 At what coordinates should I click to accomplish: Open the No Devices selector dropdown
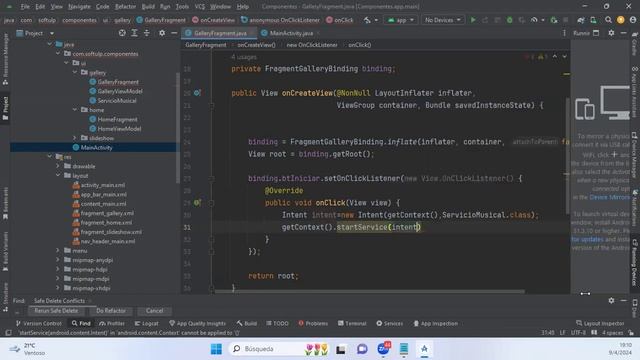click(x=442, y=20)
